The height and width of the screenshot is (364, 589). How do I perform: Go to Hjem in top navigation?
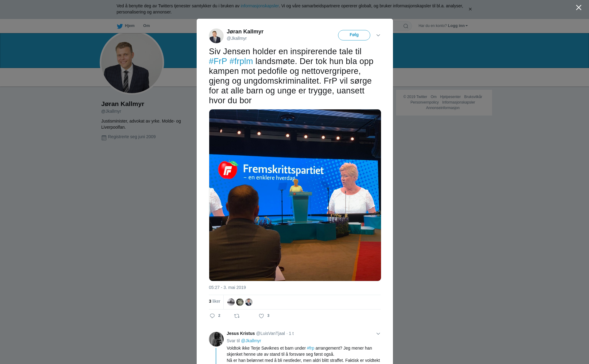130,26
